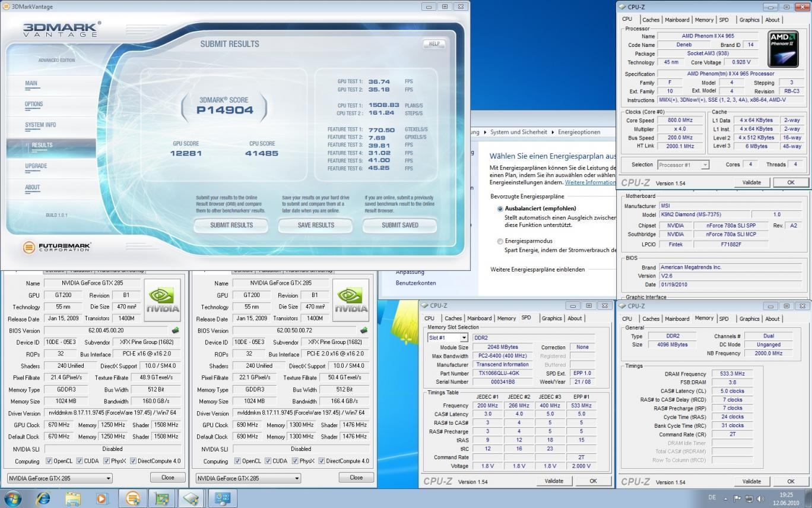Open Mainboard tab in CPU-Z CPU window
812x508 pixels.
(677, 20)
